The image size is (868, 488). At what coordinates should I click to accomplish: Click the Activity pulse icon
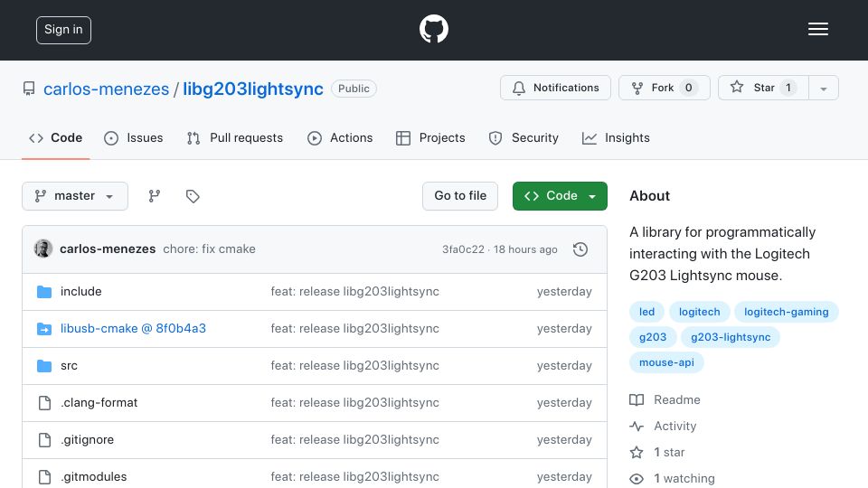[637, 426]
